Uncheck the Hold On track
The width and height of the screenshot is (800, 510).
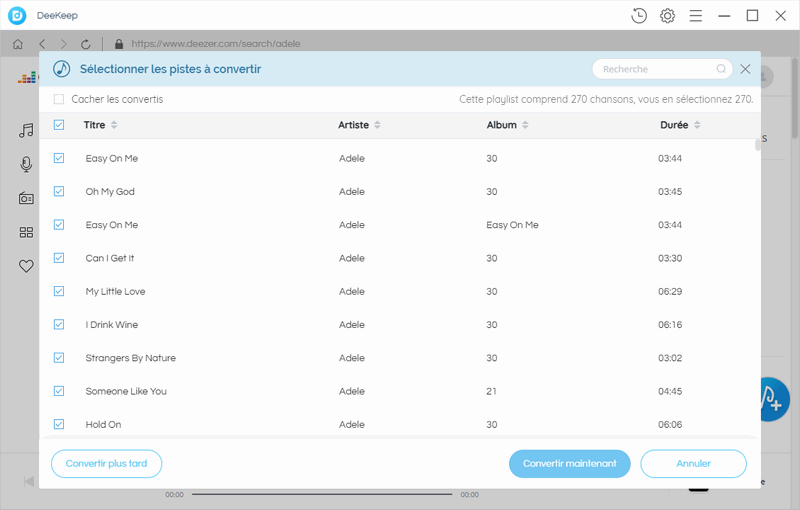[x=59, y=424]
